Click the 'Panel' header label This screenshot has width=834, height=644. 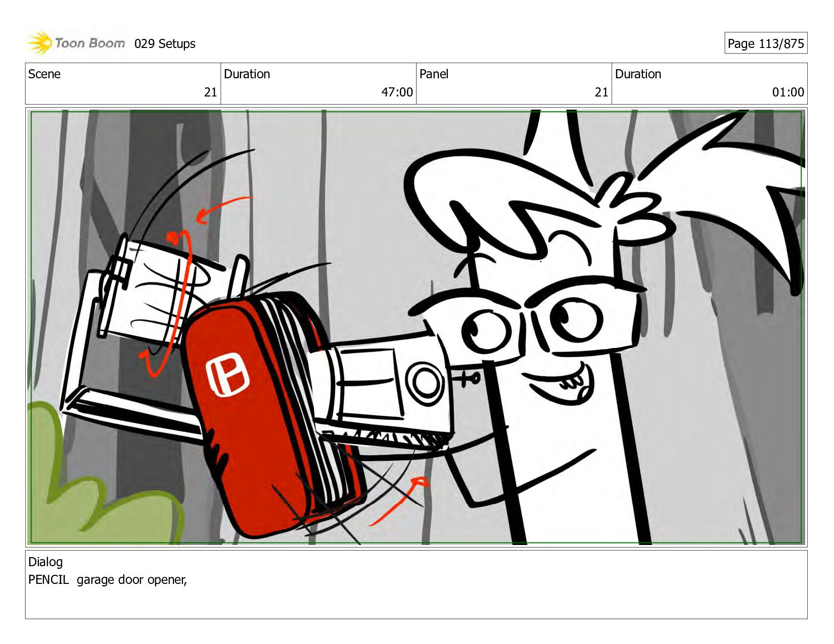click(x=434, y=74)
